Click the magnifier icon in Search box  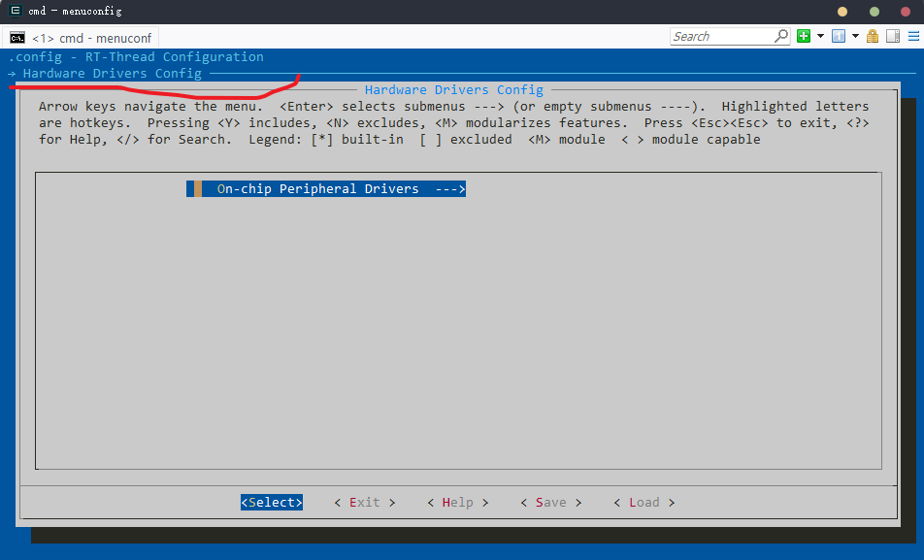click(x=781, y=36)
